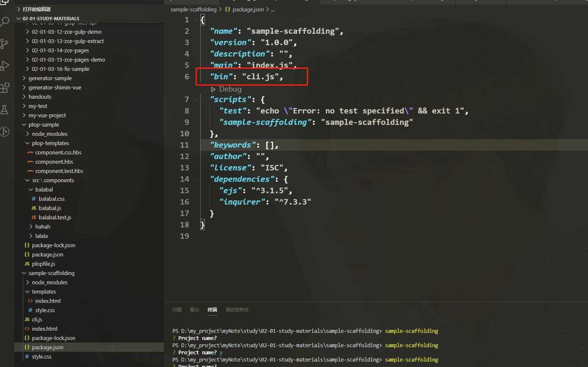Click the {} JSON icon in the breadcrumb bar
The height and width of the screenshot is (367, 588).
pyautogui.click(x=226, y=9)
